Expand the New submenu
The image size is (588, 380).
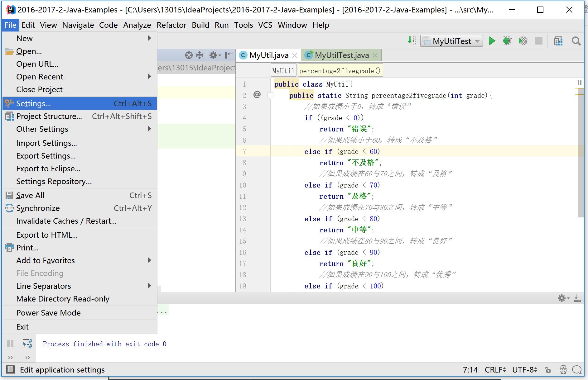pyautogui.click(x=80, y=38)
